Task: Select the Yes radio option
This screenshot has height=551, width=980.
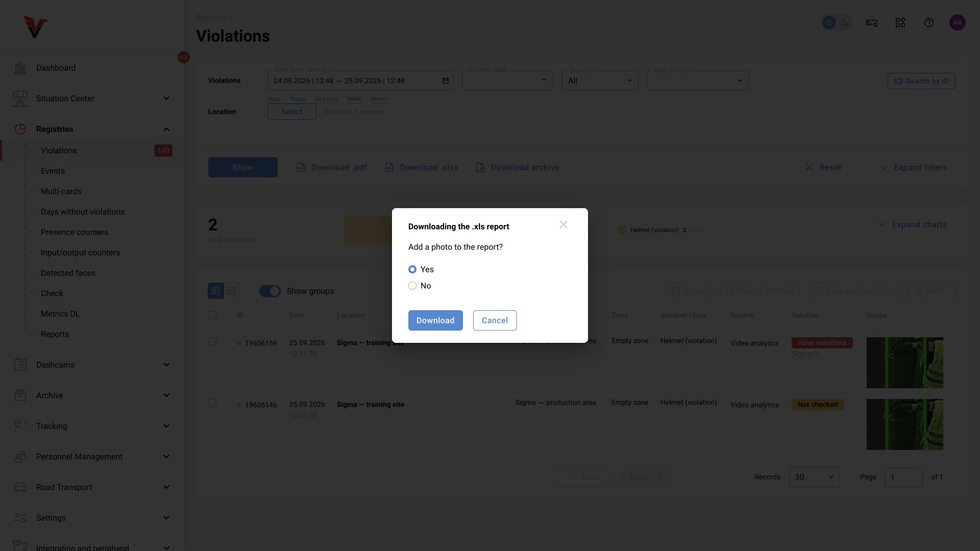Action: pyautogui.click(x=412, y=269)
